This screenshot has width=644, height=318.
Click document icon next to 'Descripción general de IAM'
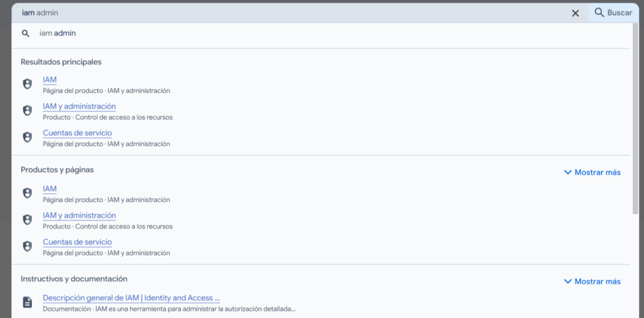coord(27,302)
